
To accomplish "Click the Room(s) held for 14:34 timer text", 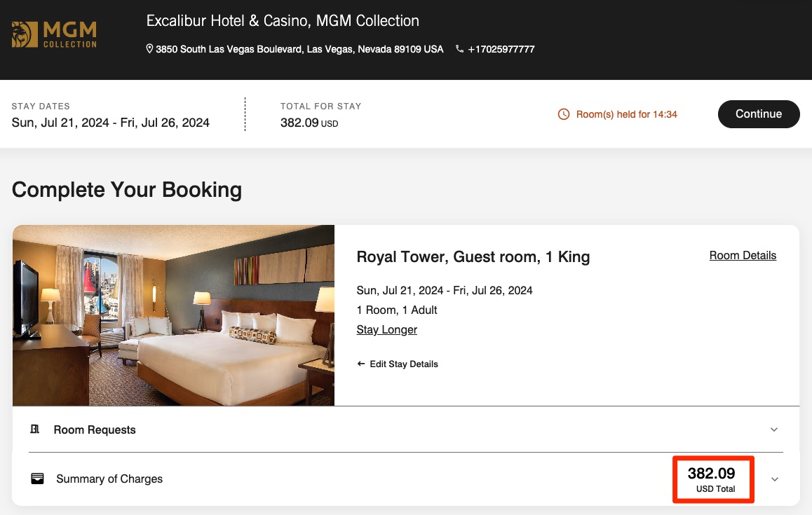I will click(627, 114).
